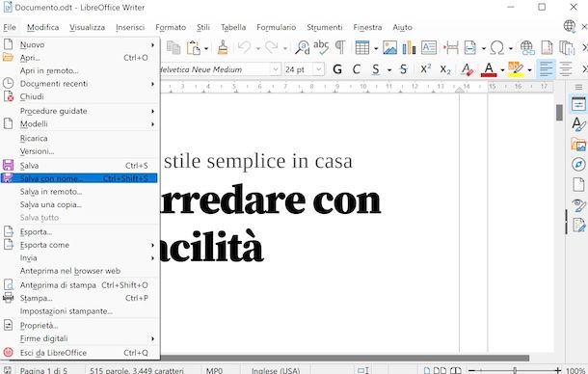Click the Redo arrow icon

[x=272, y=47]
